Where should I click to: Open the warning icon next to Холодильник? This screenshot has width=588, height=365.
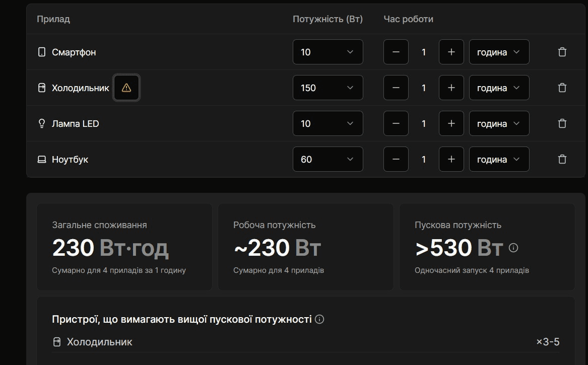(126, 88)
